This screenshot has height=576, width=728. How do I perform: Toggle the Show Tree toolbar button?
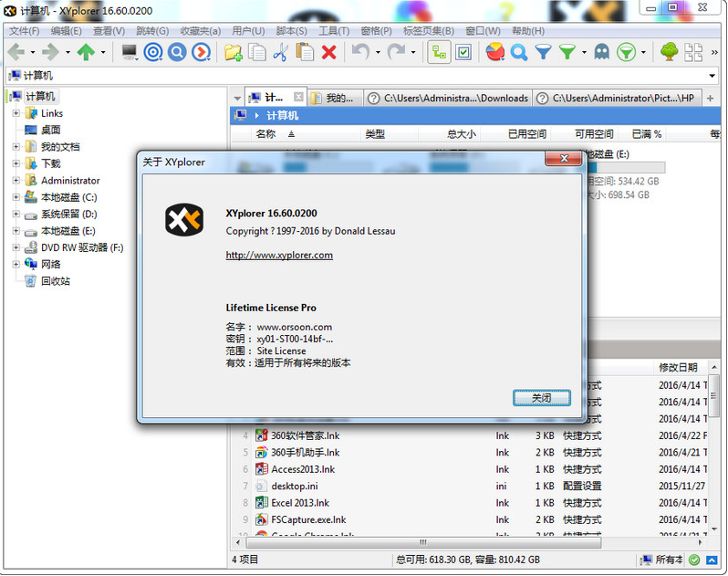tap(439, 52)
